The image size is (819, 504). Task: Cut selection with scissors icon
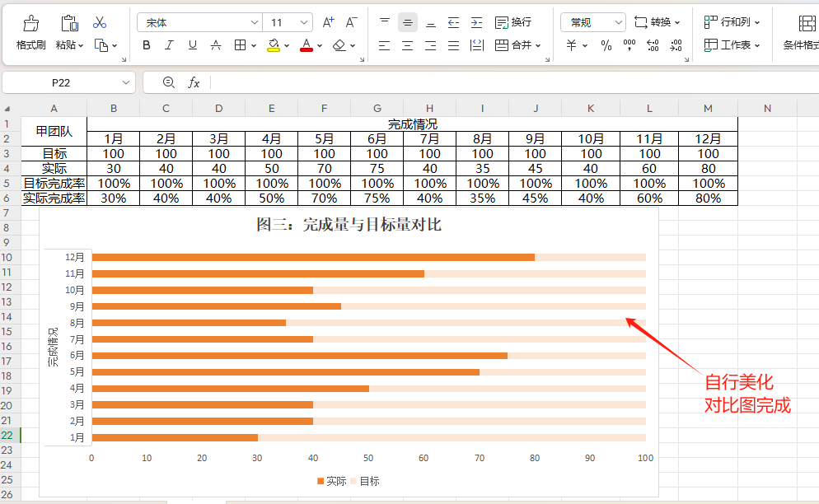[99, 22]
